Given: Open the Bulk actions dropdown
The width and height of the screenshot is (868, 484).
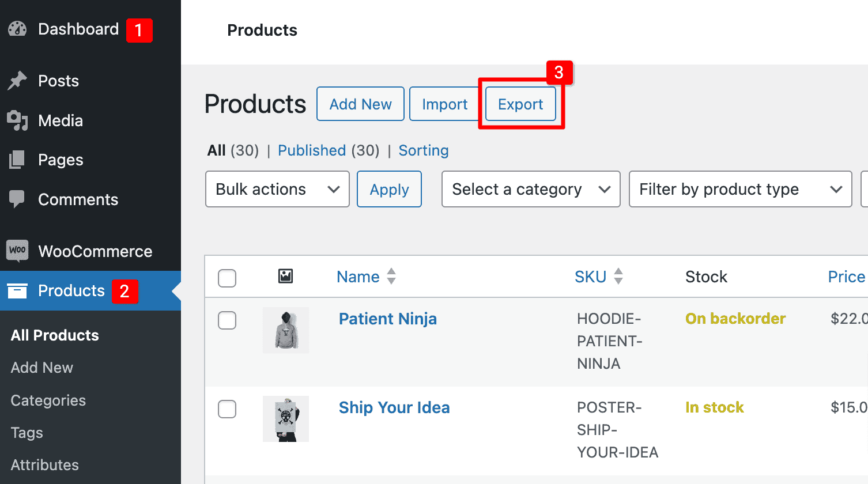Looking at the screenshot, I should coord(277,189).
